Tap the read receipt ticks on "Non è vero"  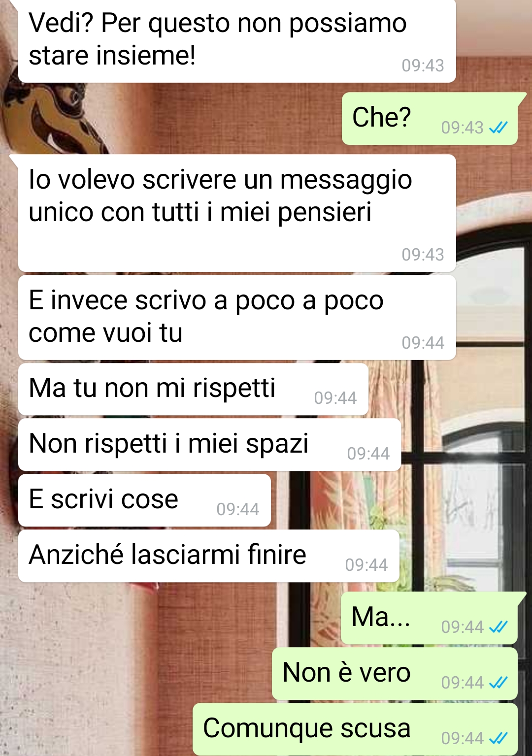[498, 683]
